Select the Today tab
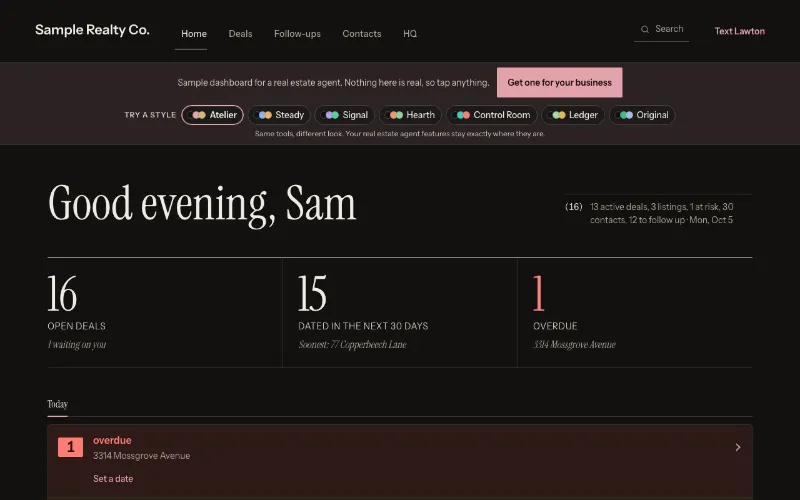This screenshot has width=800, height=500. pyautogui.click(x=58, y=405)
